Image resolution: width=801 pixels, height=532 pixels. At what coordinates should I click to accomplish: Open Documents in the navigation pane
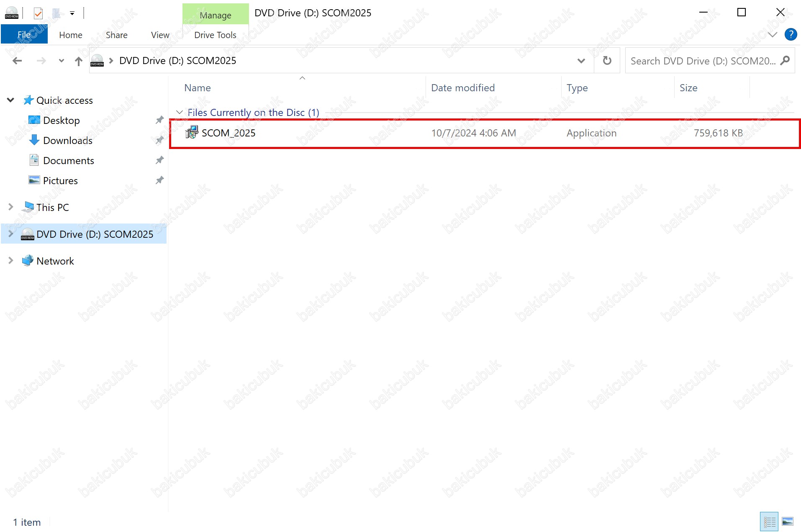pos(68,161)
